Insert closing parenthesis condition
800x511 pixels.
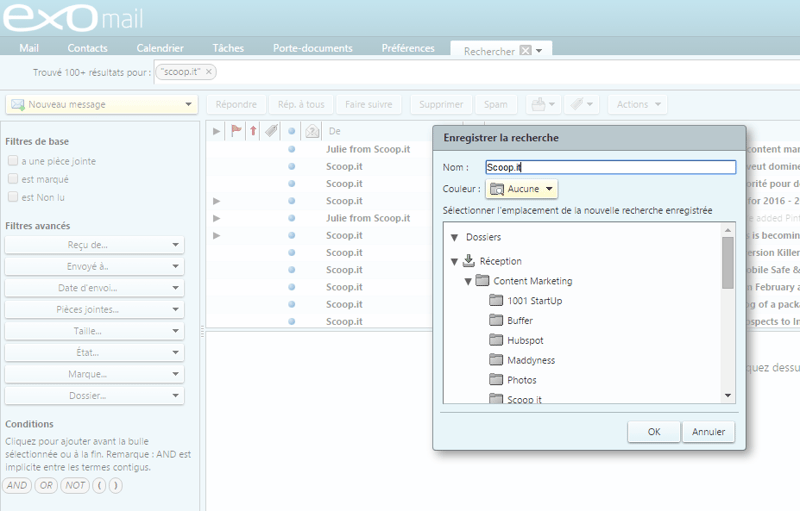click(x=115, y=485)
